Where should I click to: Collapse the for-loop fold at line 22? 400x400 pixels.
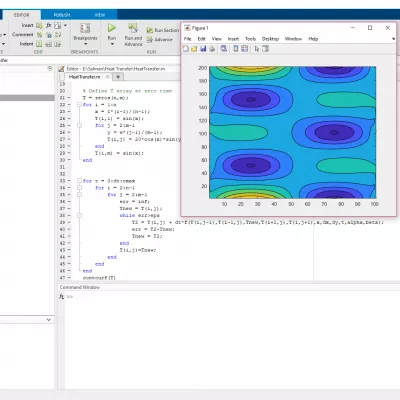(79, 105)
